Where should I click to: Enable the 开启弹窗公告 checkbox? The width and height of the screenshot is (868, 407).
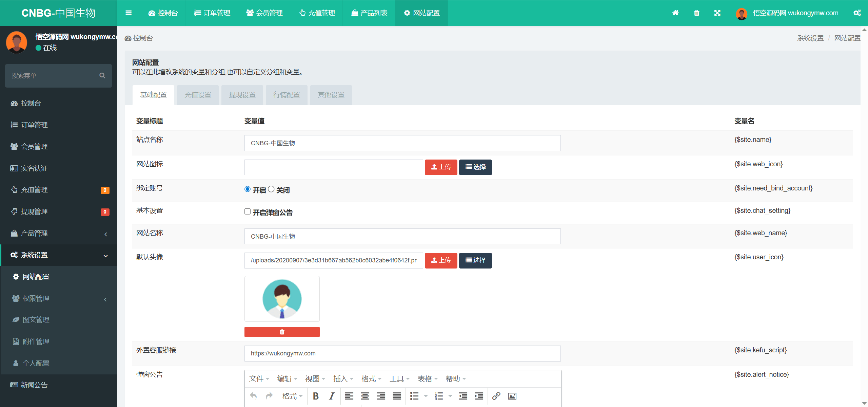click(x=248, y=211)
